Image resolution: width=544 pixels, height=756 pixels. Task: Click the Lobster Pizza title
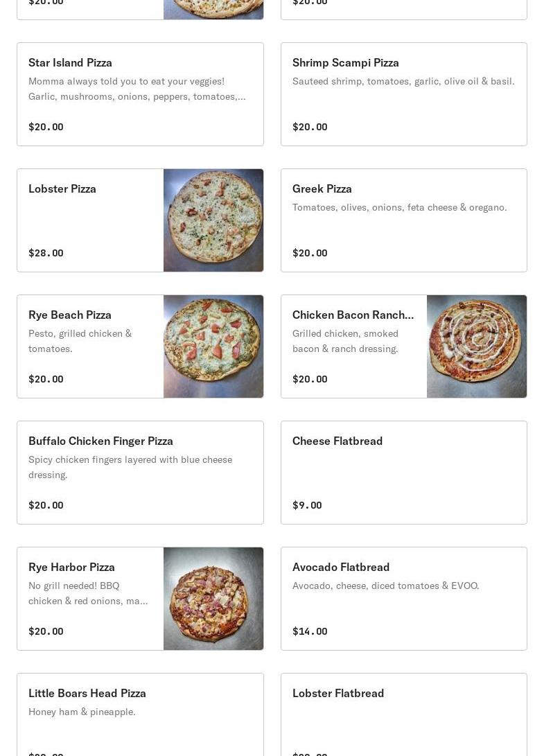[x=62, y=188]
